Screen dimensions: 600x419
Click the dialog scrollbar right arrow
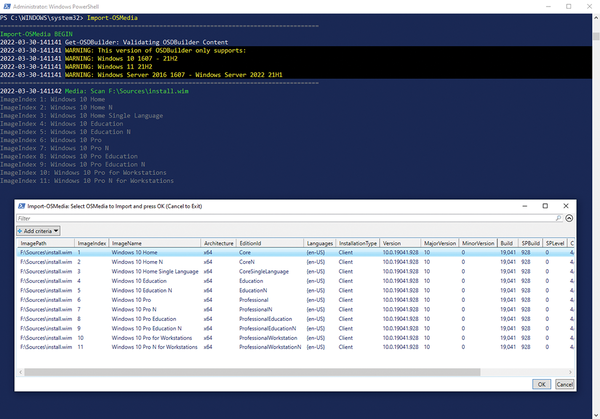pos(570,372)
